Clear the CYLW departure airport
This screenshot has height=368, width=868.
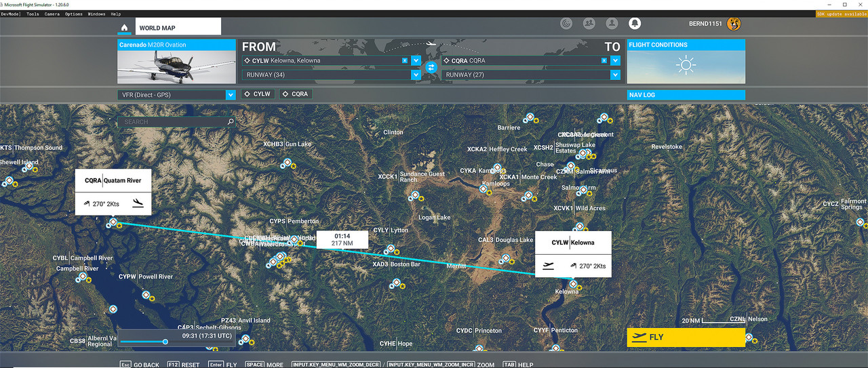tap(405, 60)
